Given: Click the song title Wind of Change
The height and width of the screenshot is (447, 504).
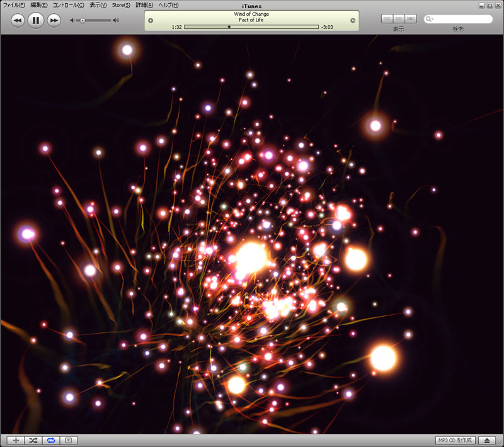Looking at the screenshot, I should click(x=251, y=14).
